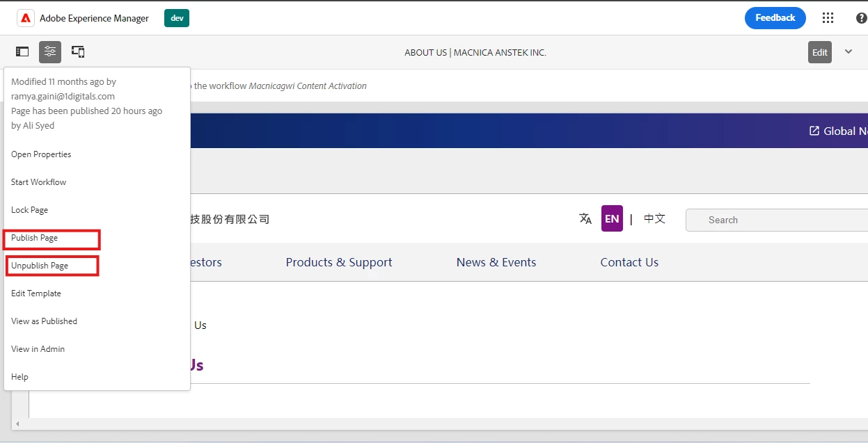Select View in Admin menu item
This screenshot has width=868, height=443.
38,349
